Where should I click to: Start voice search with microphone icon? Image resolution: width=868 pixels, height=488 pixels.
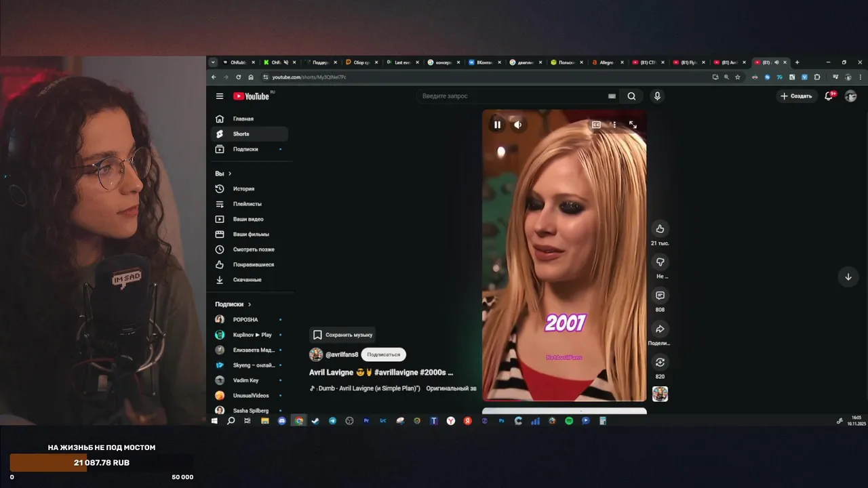[656, 96]
